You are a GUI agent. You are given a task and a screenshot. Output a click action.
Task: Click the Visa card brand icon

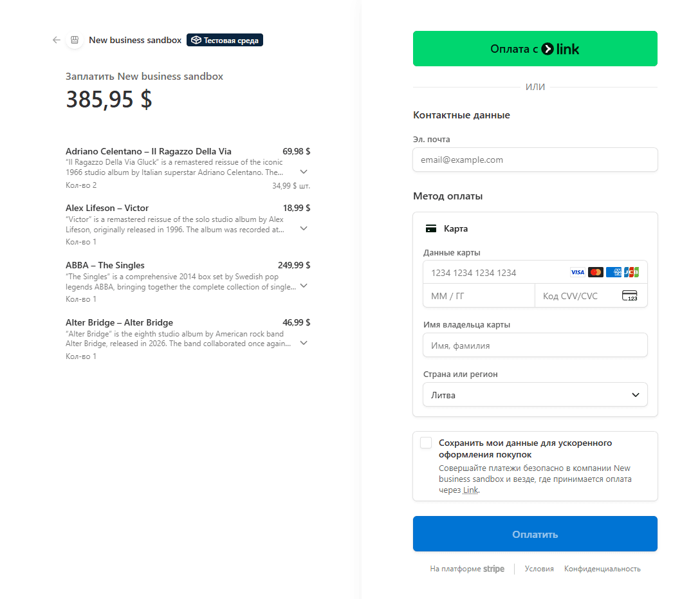[x=578, y=272]
